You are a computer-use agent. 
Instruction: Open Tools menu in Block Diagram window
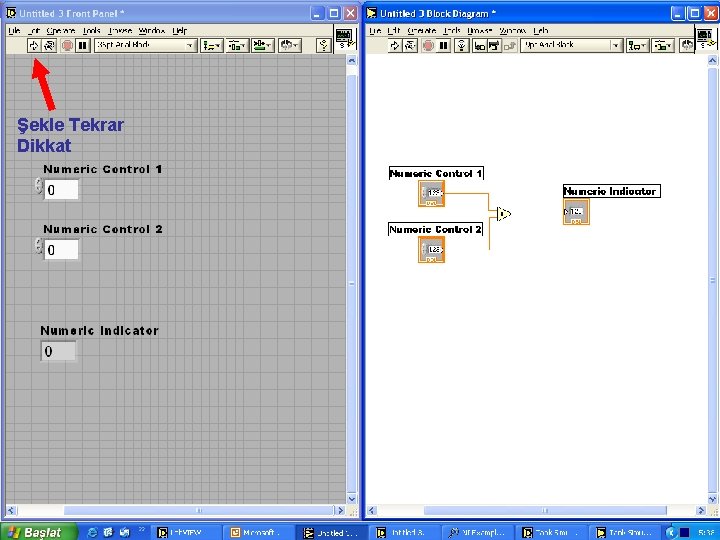point(452,30)
